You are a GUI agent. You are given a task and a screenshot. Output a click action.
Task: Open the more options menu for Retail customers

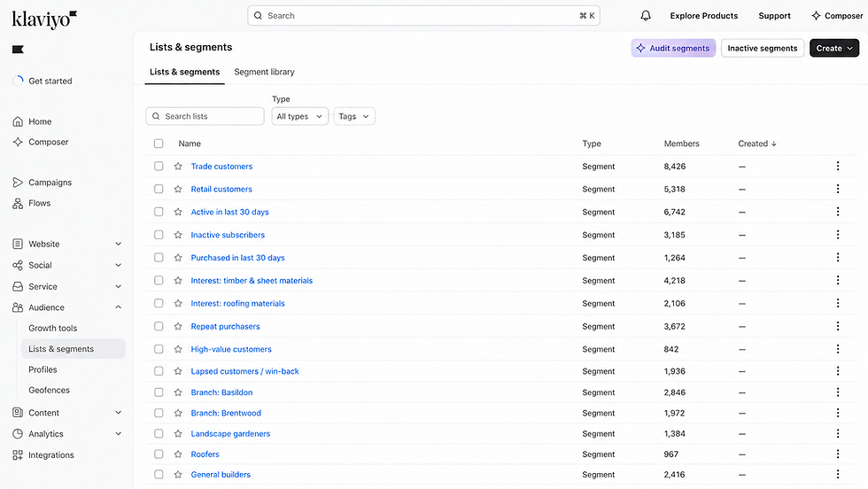pyautogui.click(x=838, y=189)
